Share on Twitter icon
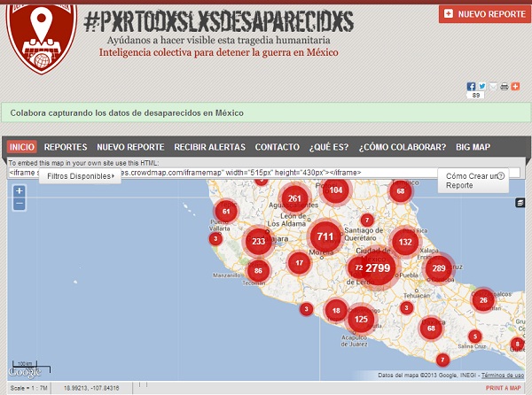The image size is (532, 395). click(481, 87)
